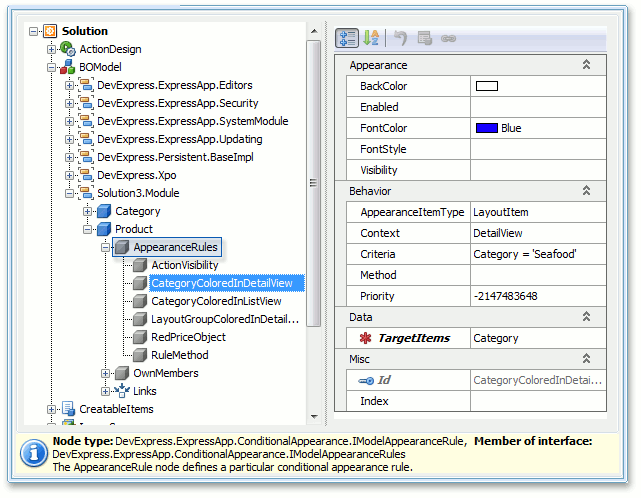Click the blue information icon in description panel
The width and height of the screenshot is (641, 498).
pyautogui.click(x=34, y=453)
